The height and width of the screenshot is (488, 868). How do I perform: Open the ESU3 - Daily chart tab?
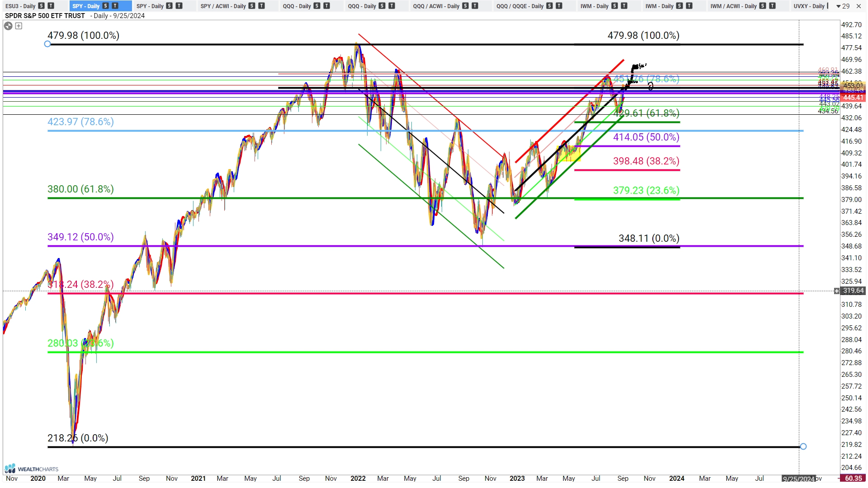(20, 6)
